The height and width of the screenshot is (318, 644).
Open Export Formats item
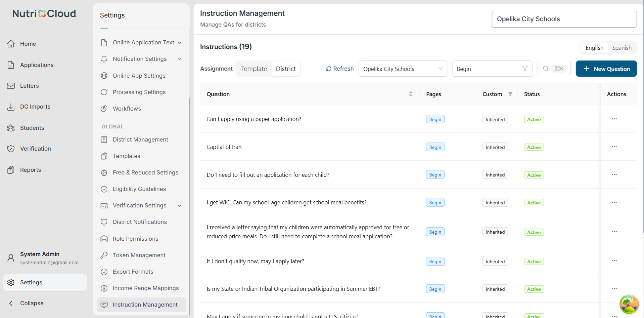coord(133,272)
